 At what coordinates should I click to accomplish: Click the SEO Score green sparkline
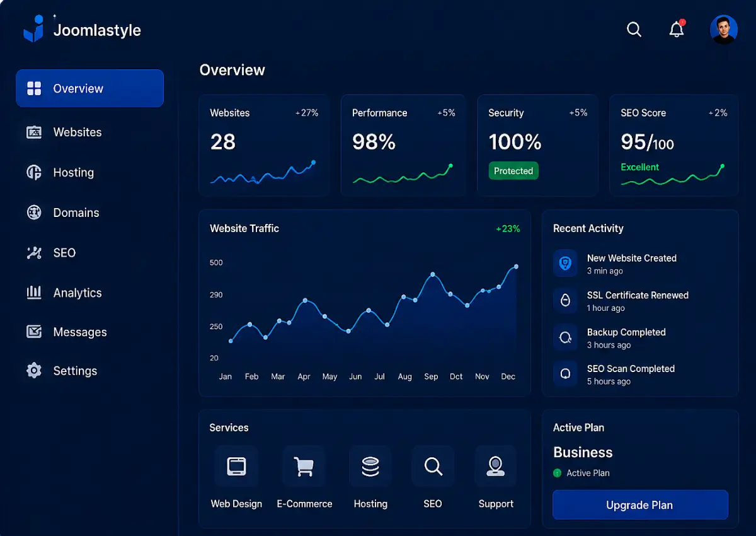[672, 176]
